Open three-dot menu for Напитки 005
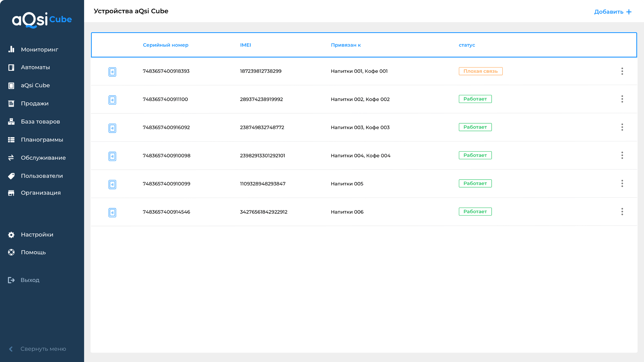This screenshot has width=644, height=362. [622, 184]
